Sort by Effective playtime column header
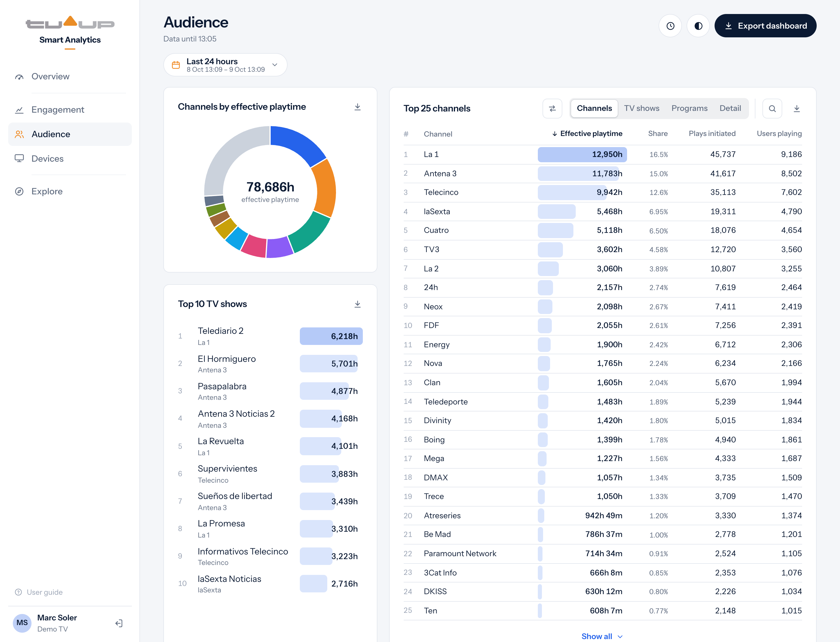This screenshot has height=642, width=840. coord(587,134)
